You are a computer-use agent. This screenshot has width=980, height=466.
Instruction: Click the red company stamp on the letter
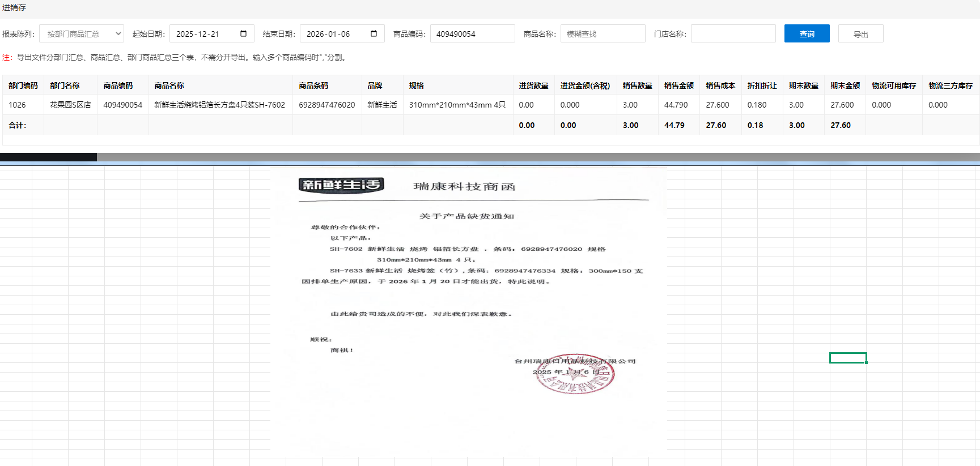point(575,374)
